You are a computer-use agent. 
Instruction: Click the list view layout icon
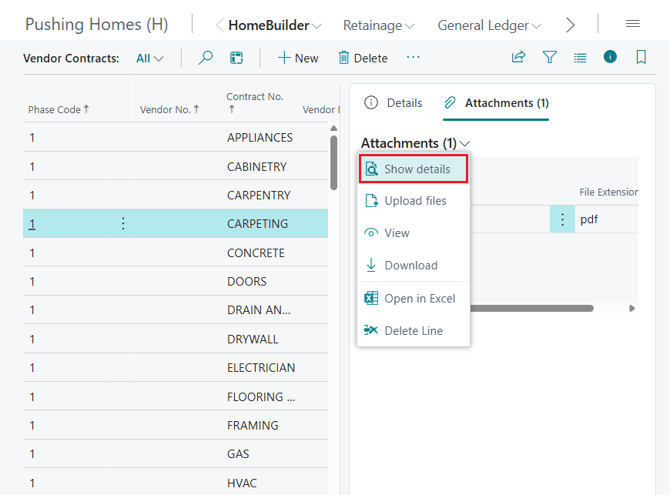point(580,58)
